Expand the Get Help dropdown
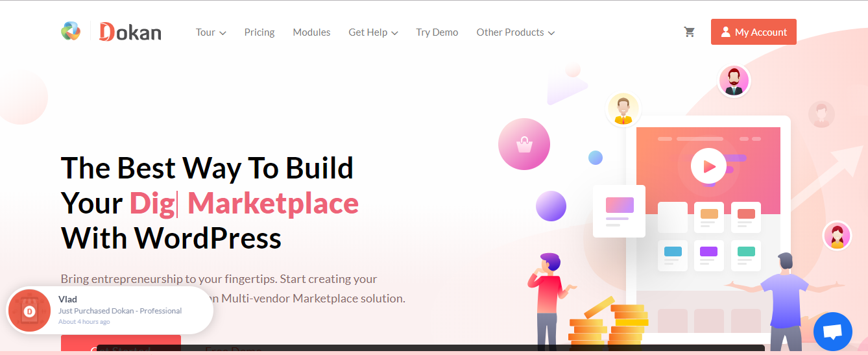The width and height of the screenshot is (868, 355). (x=373, y=32)
